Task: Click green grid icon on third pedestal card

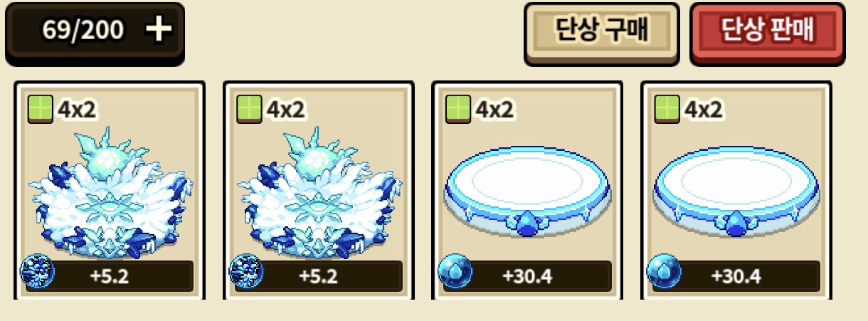Action: [457, 110]
